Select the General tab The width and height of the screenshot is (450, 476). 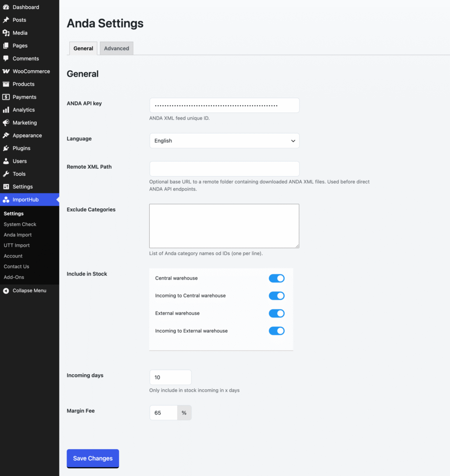tap(83, 48)
